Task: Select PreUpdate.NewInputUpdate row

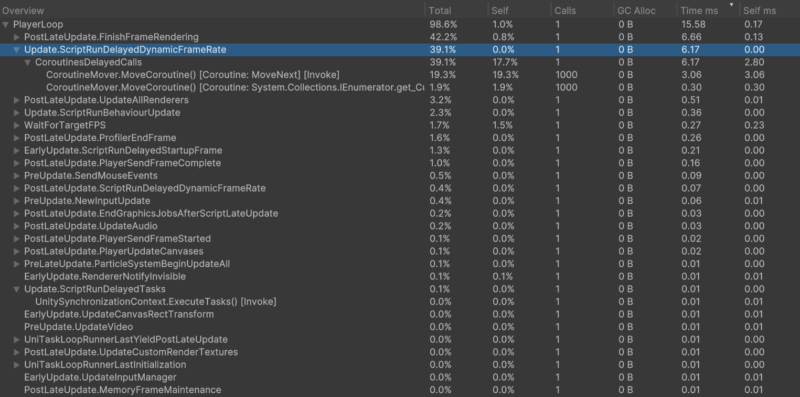Action: (x=400, y=201)
